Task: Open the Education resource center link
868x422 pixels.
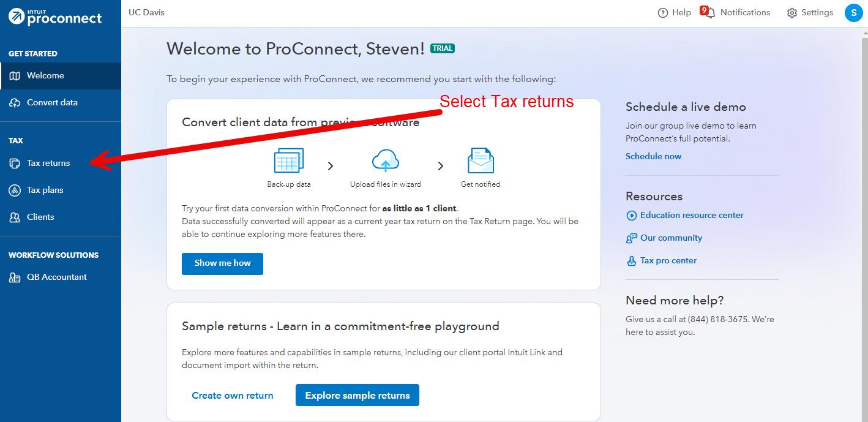Action: pos(692,216)
